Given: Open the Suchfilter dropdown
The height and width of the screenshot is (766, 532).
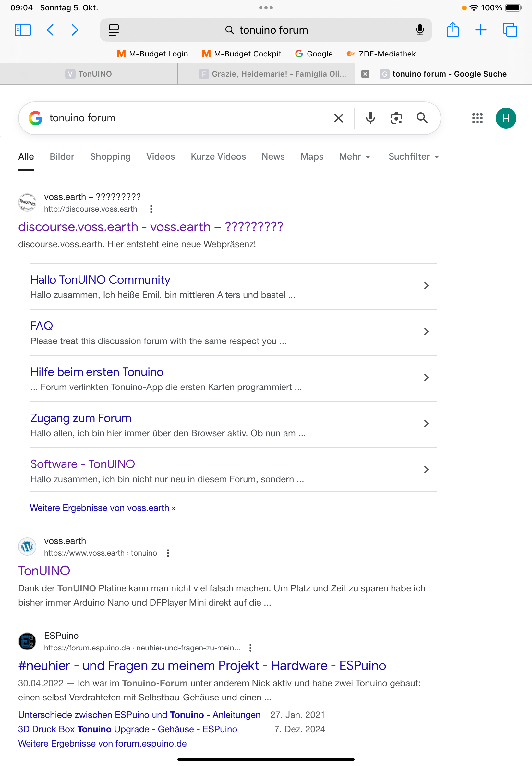Looking at the screenshot, I should coord(413,157).
